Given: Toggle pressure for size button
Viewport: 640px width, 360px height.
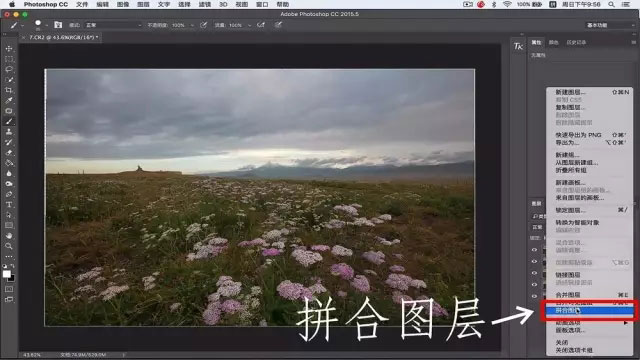Looking at the screenshot, I should coord(278,25).
